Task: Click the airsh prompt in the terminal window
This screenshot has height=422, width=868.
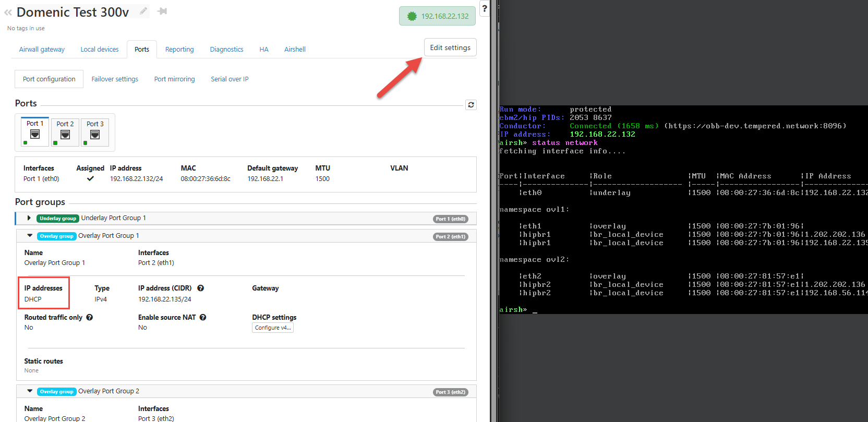Action: (x=513, y=310)
